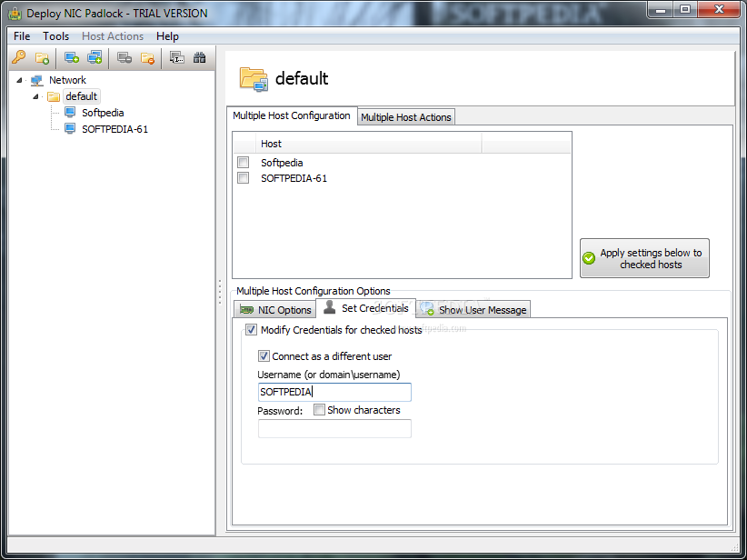Open the Host Actions menu

(x=113, y=36)
